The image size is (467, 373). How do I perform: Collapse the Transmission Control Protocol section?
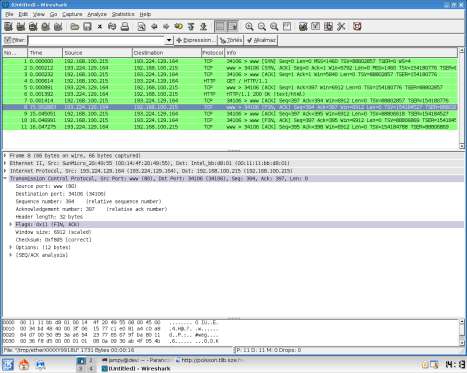pos(5,179)
